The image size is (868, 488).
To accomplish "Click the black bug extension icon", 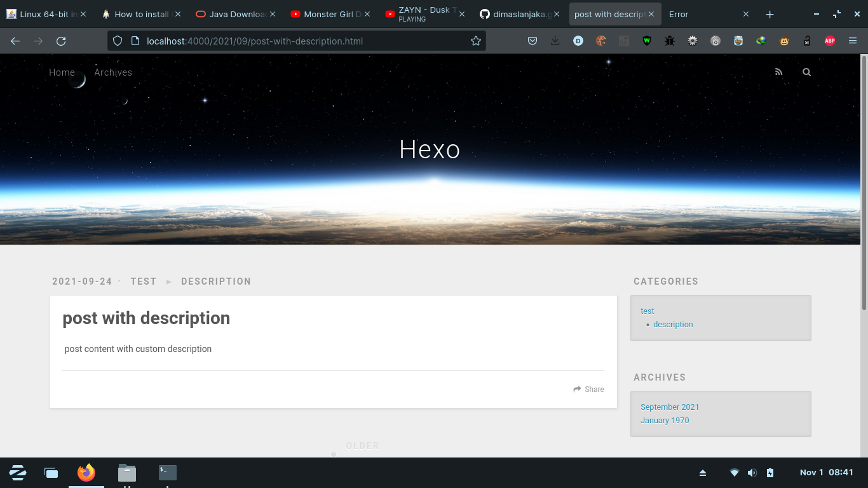I will click(670, 41).
